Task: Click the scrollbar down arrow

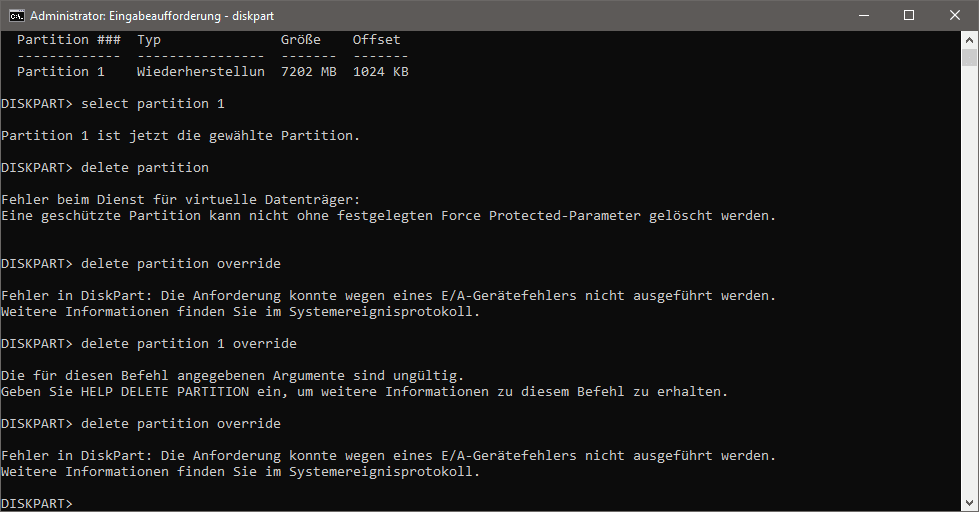Action: [x=969, y=503]
